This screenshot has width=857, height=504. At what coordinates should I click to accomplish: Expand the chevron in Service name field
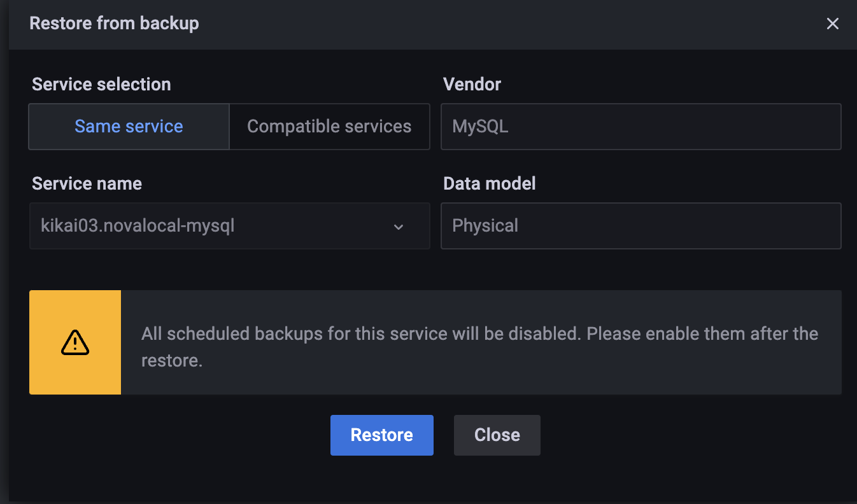(x=399, y=227)
